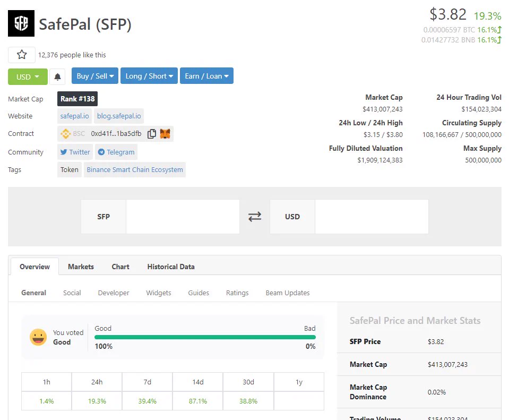Viewport: 509px width, 420px height.
Task: Click the Fully Diluted Valuation $1,909,124,383 value
Action: pos(380,160)
